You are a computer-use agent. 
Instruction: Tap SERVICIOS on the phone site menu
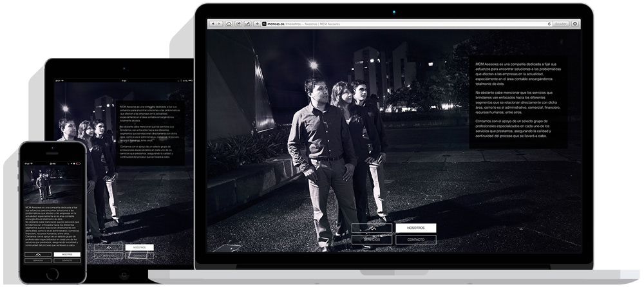(x=38, y=261)
